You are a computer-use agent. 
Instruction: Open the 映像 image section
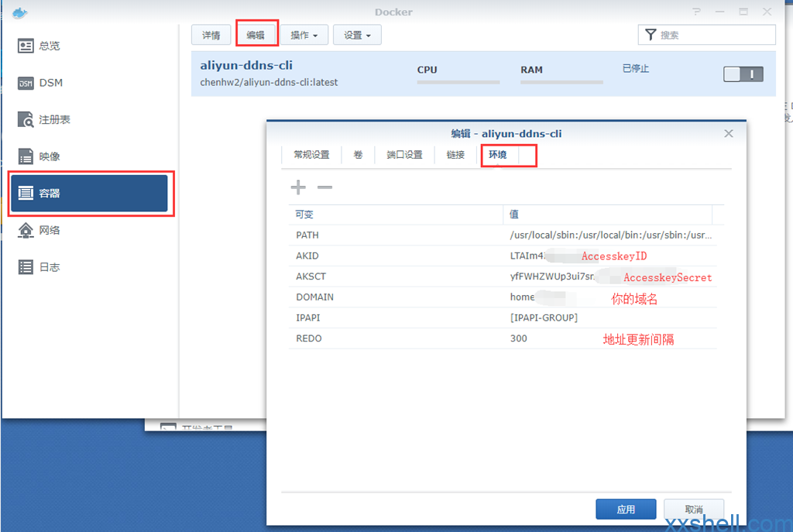click(x=89, y=156)
